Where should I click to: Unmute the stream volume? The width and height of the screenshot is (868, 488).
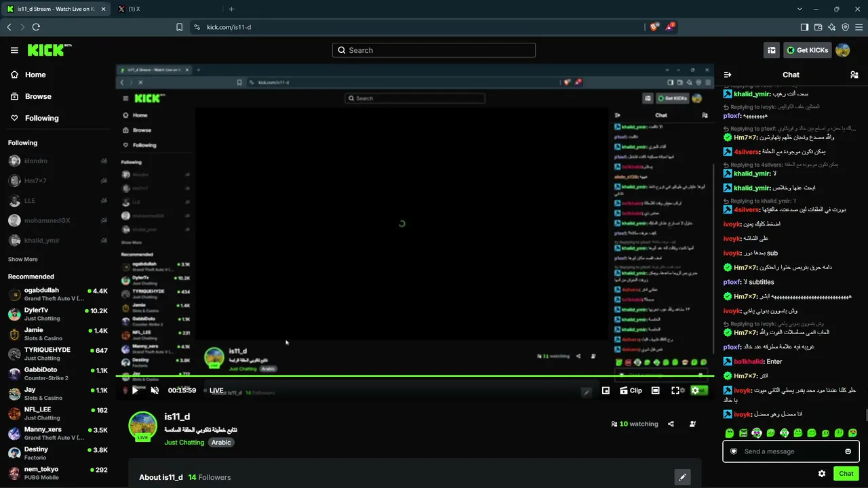pos(155,390)
